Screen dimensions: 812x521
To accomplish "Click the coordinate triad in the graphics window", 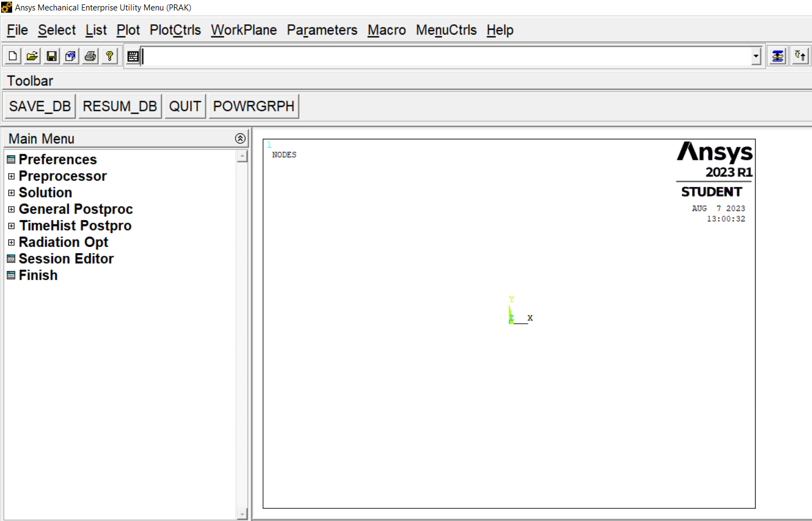I will click(x=520, y=310).
